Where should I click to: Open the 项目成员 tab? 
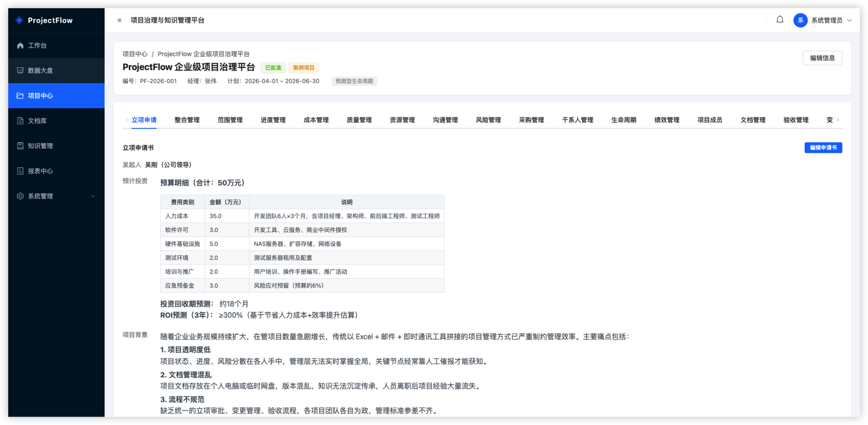pos(710,120)
